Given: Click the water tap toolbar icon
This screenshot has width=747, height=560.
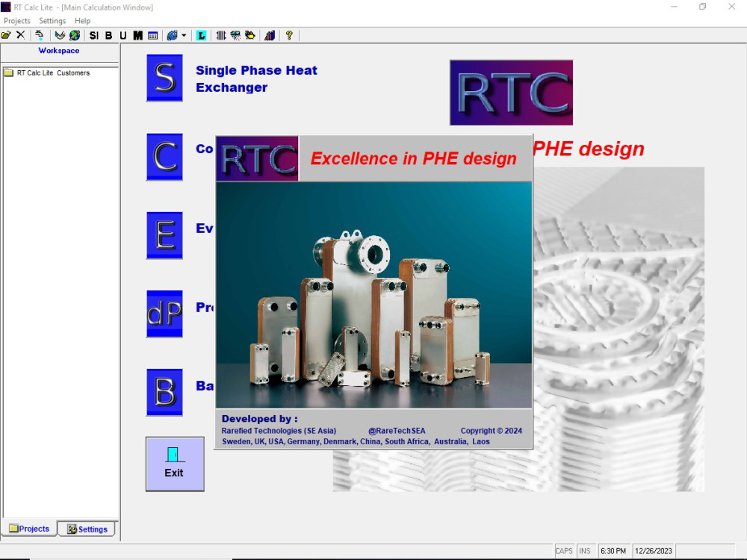Looking at the screenshot, I should pyautogui.click(x=40, y=35).
